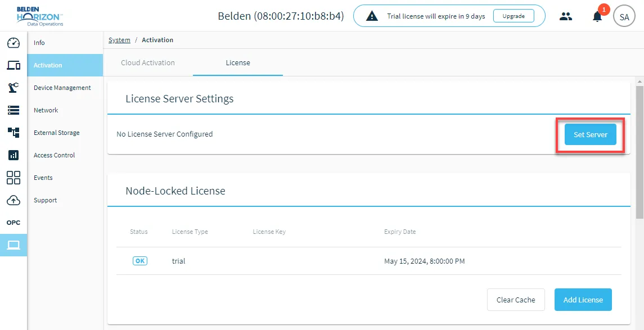Click the System breadcrumb link
This screenshot has width=644, height=330.
coord(119,40)
